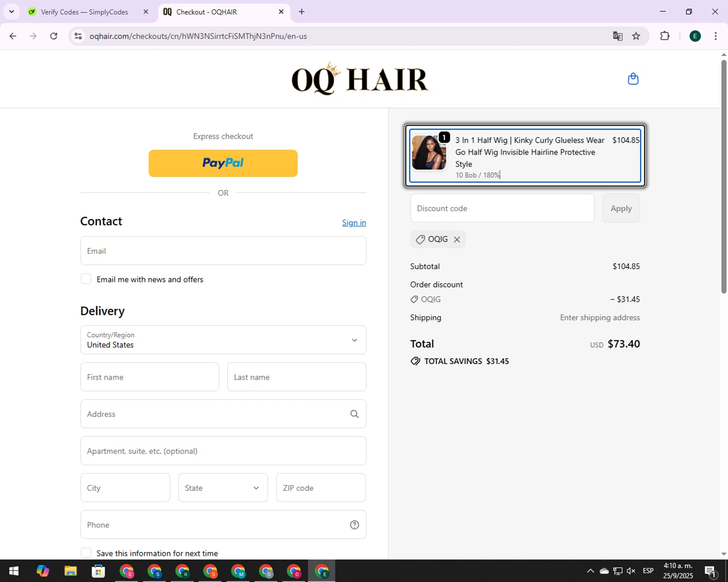
Task: Click the Sign in link
Action: pos(354,223)
